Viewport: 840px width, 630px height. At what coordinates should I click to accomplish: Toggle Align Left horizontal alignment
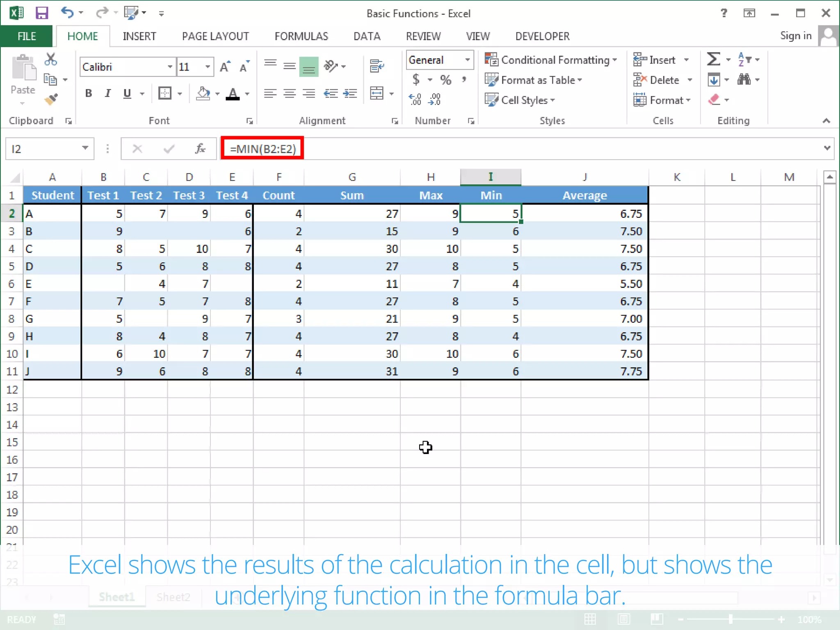pyautogui.click(x=270, y=94)
